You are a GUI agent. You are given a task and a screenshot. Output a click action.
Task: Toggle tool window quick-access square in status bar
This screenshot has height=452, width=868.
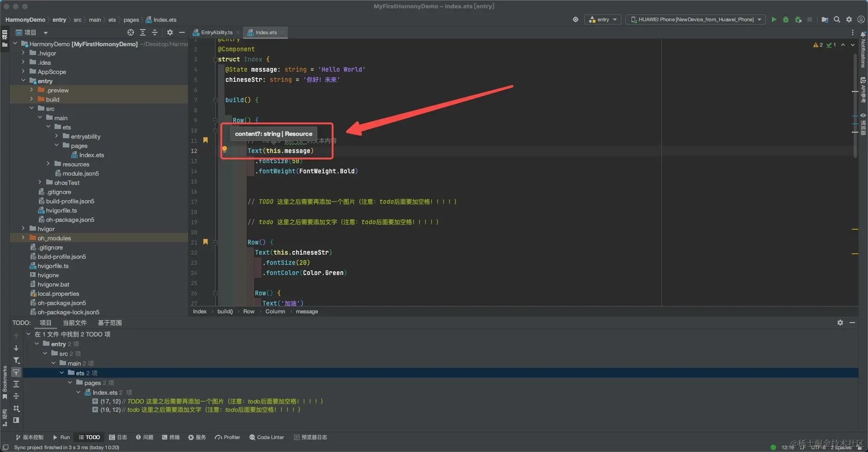coord(6,447)
